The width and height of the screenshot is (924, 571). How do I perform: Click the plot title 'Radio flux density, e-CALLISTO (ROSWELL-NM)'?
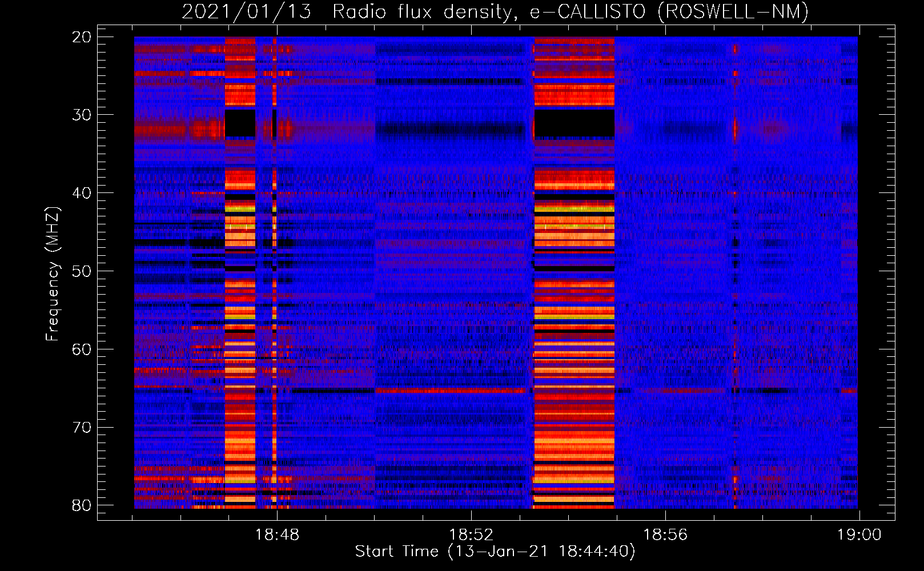click(571, 12)
